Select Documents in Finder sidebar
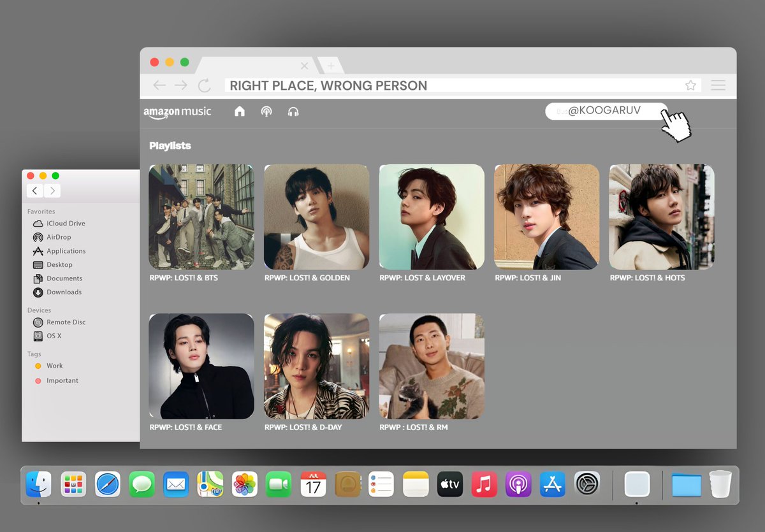Viewport: 765px width, 532px height. pos(57,278)
